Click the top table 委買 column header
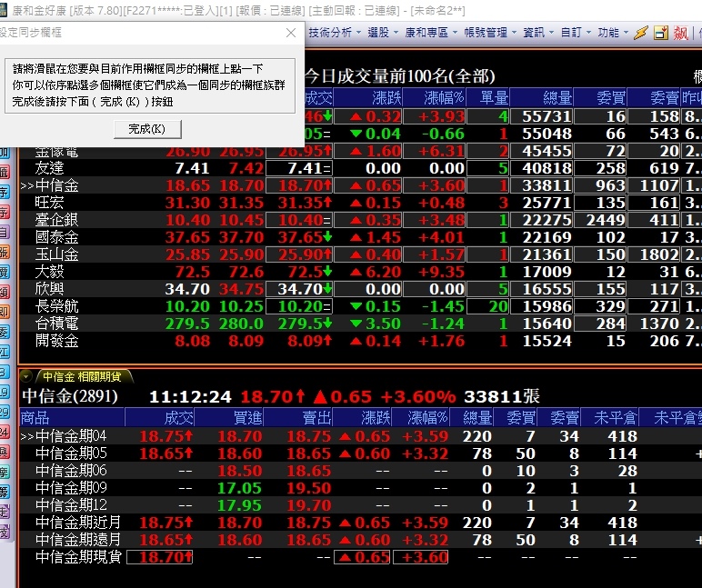Image resolution: width=702 pixels, height=588 pixels. coord(600,97)
